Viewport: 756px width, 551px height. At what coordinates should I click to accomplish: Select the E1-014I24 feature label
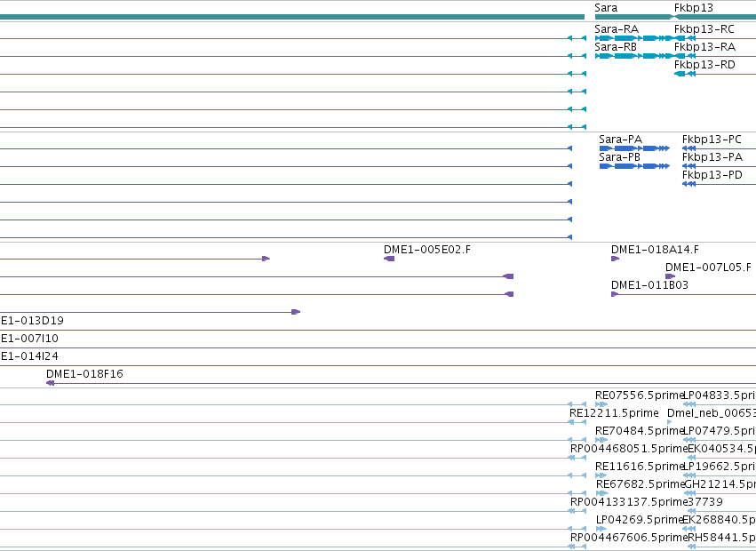[x=29, y=356]
